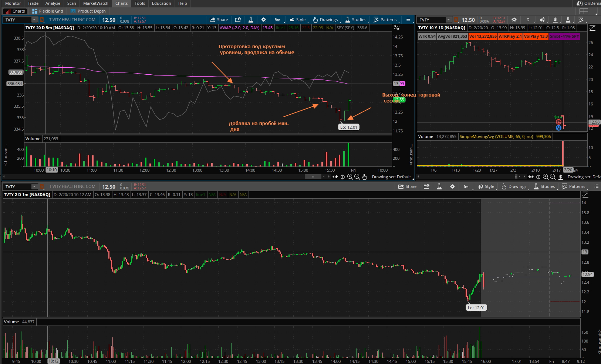Expand symbol dropdown arrow in 5m chart
The width and height of the screenshot is (601, 364).
pyautogui.click(x=34, y=20)
